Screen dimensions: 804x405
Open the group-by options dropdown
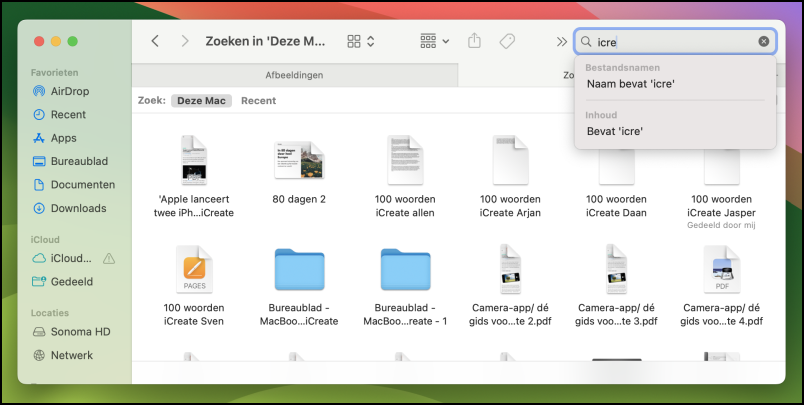(434, 41)
